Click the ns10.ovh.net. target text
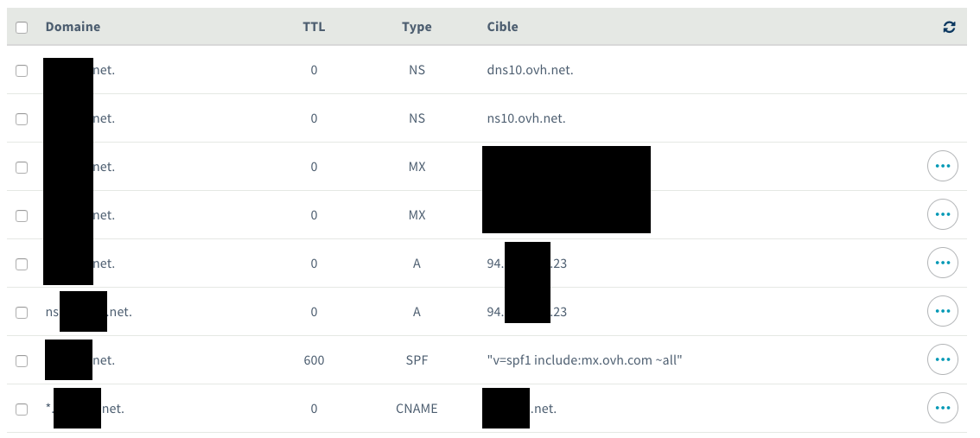 (x=526, y=118)
